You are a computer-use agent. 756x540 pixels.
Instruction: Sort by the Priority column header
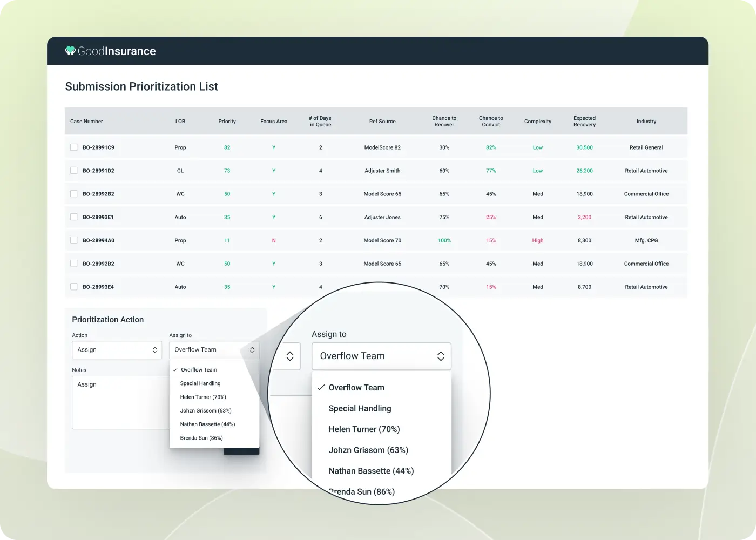(227, 122)
